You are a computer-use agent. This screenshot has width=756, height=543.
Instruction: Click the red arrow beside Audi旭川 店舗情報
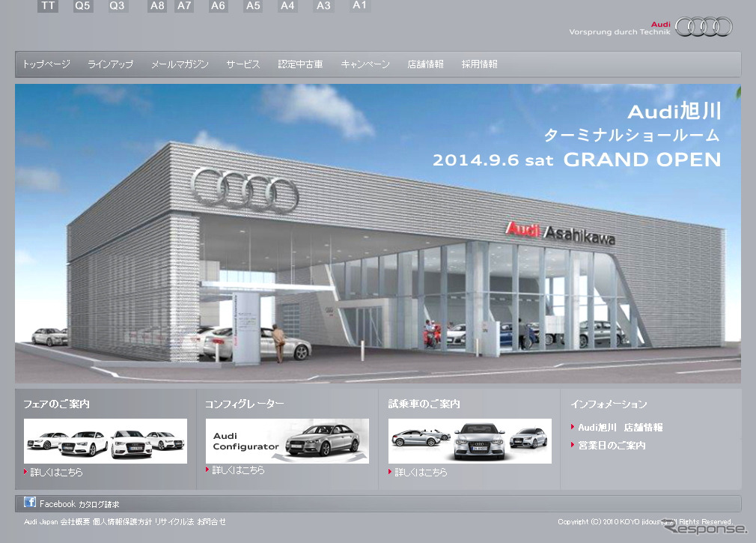point(573,426)
